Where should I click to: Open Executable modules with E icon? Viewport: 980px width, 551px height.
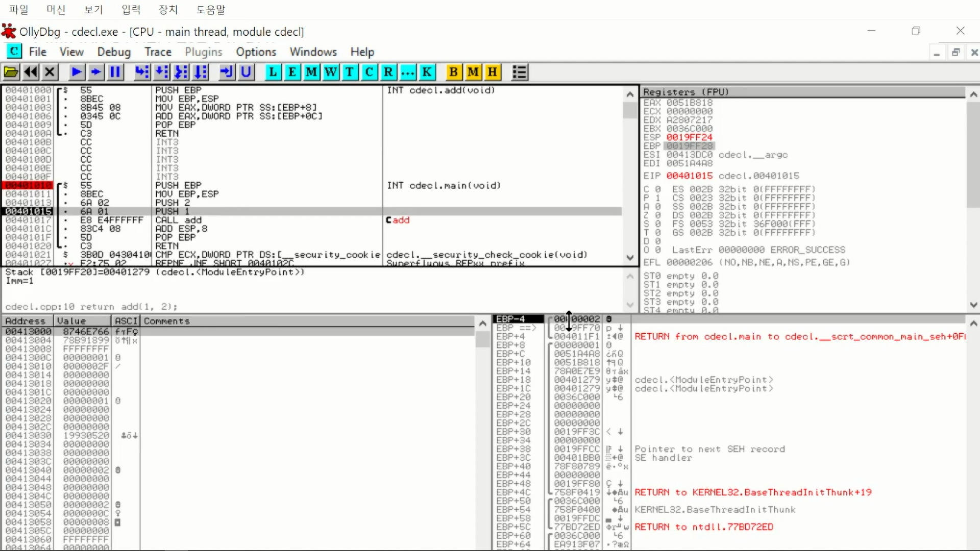[292, 72]
